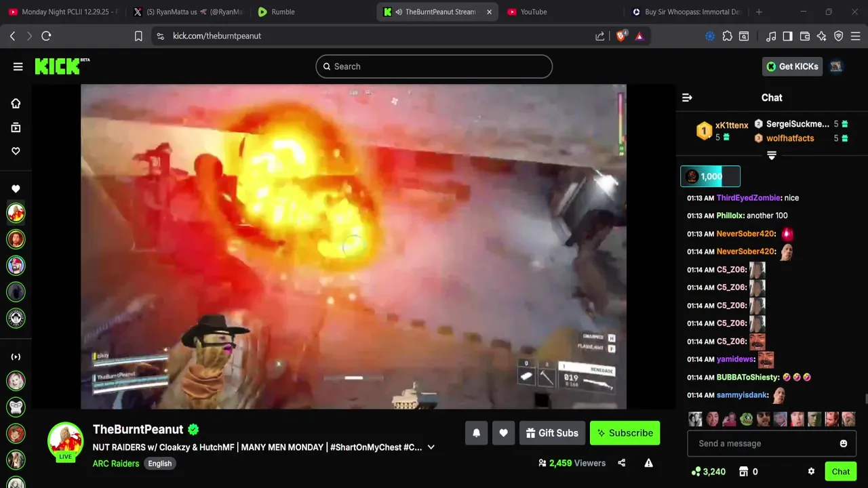Share the stream via share icon
Image resolution: width=868 pixels, height=488 pixels.
point(622,463)
